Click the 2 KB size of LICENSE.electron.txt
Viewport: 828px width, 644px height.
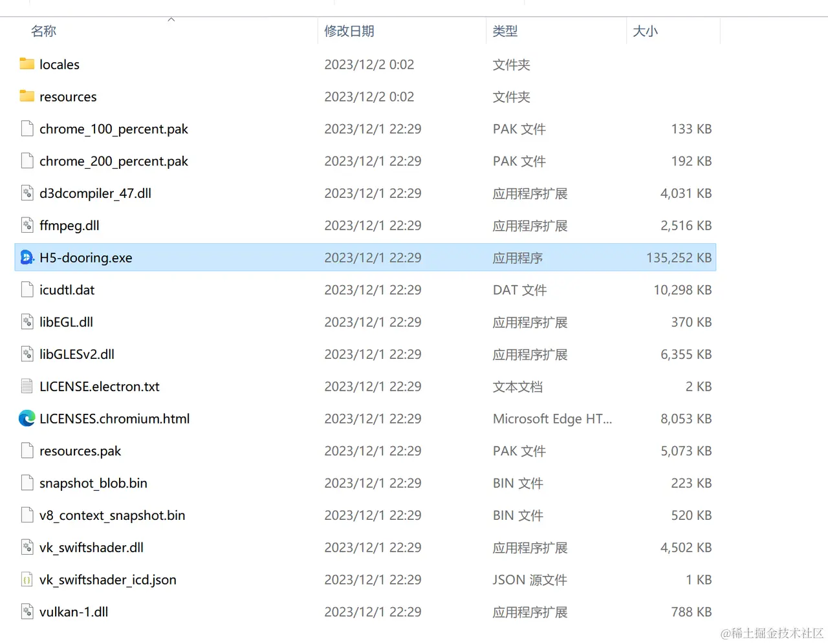pos(699,387)
